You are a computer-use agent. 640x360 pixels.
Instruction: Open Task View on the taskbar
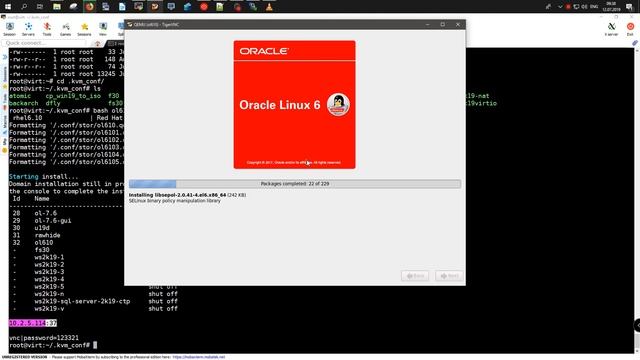40,7
